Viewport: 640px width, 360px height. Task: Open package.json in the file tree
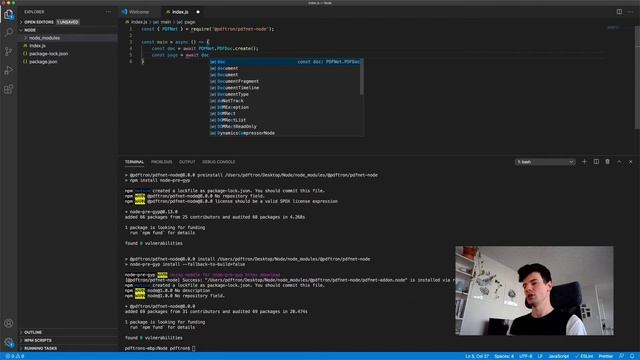coord(68,62)
